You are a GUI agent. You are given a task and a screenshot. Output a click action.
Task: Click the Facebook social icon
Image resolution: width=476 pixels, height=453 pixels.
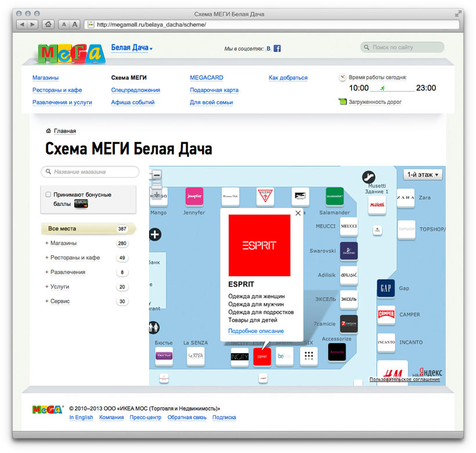coord(277,49)
